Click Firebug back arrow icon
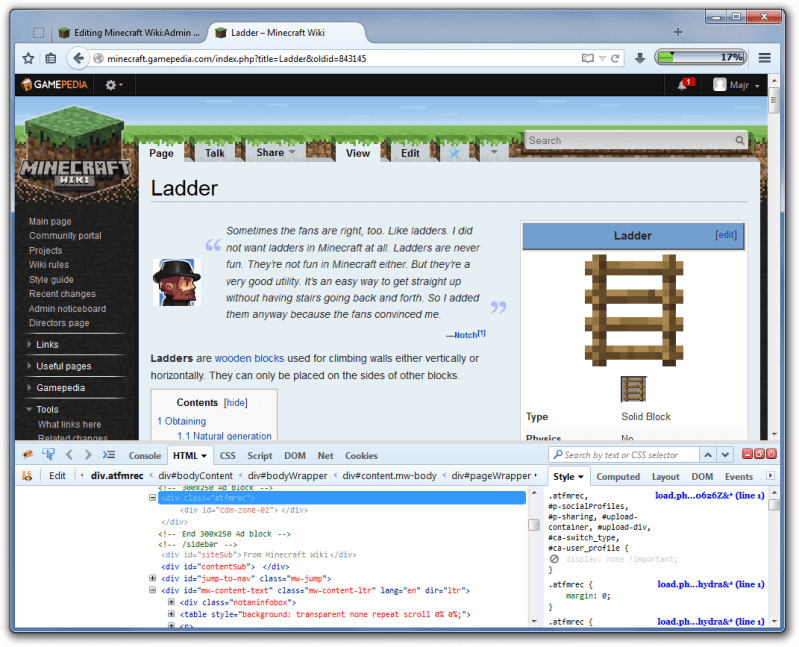 pyautogui.click(x=69, y=454)
